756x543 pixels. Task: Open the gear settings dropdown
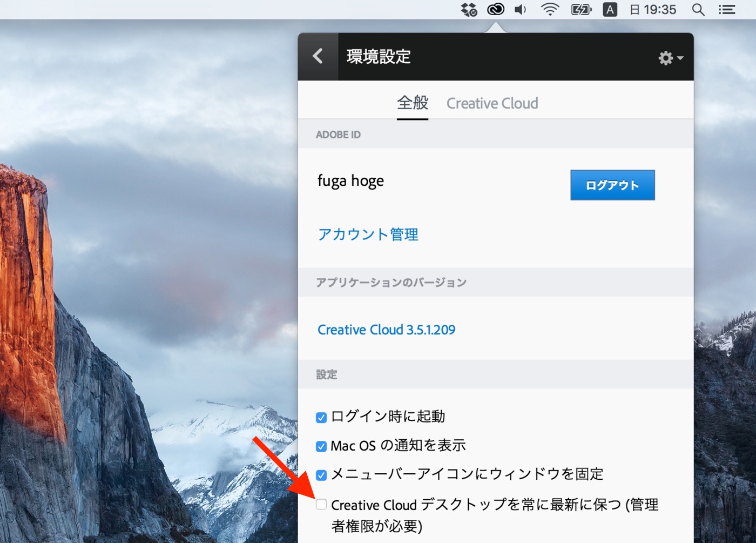point(671,58)
